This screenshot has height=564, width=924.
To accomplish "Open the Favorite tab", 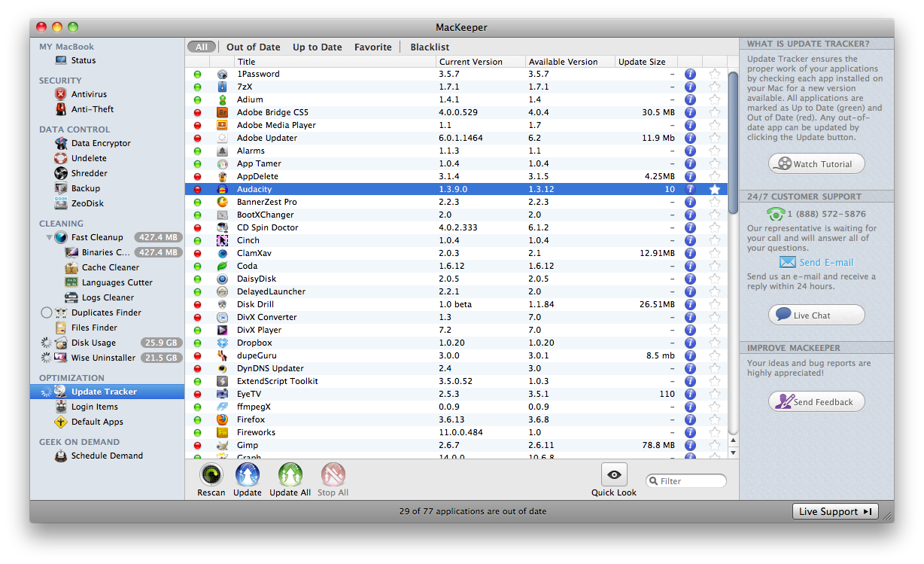I will [373, 47].
